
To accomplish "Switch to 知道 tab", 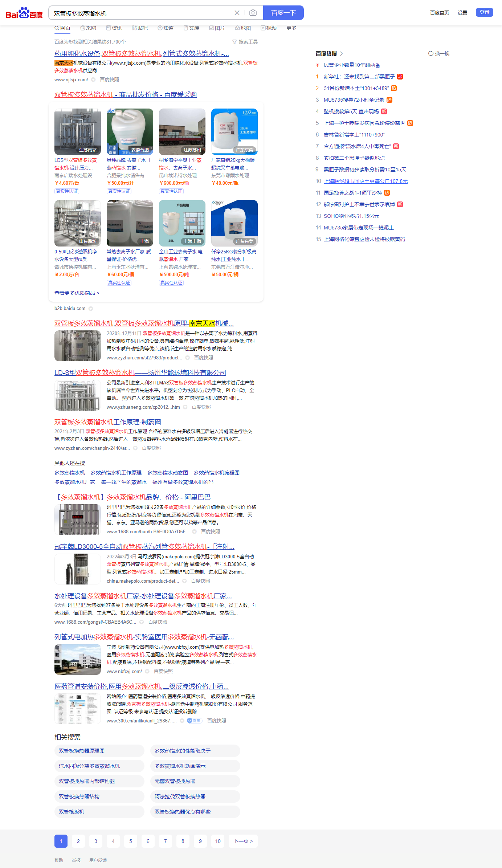I will tap(166, 28).
